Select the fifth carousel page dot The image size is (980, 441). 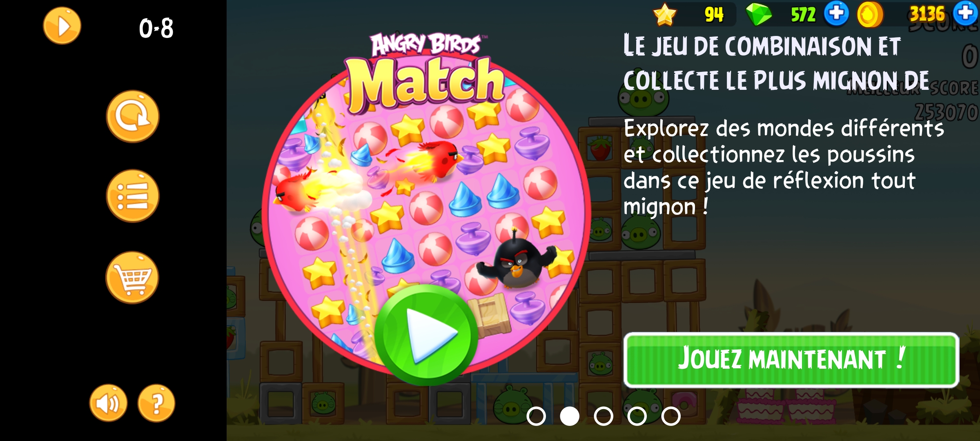click(x=671, y=416)
